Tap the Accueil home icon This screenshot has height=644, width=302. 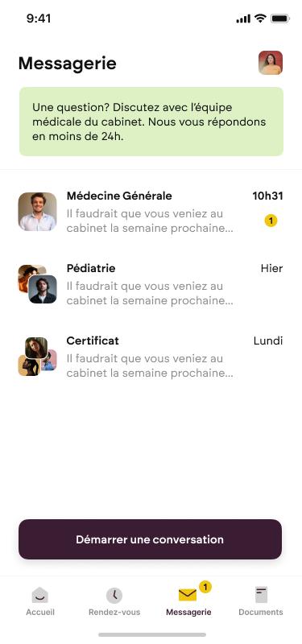[x=39, y=595]
